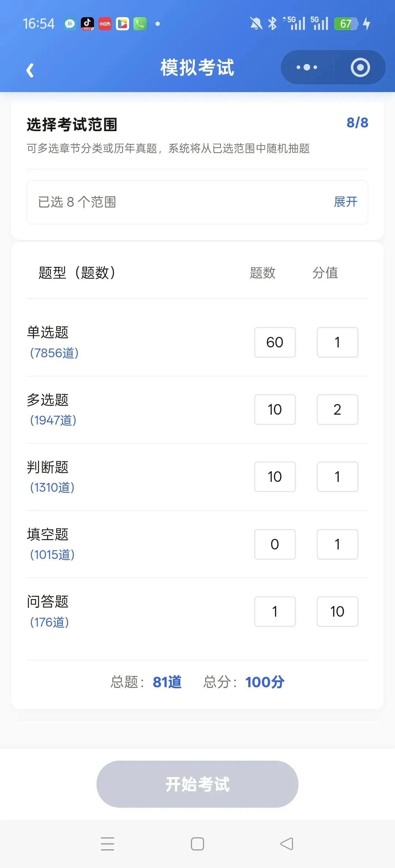The height and width of the screenshot is (868, 395).
Task: Edit the 填空题 question count field showing 0
Action: (x=275, y=544)
